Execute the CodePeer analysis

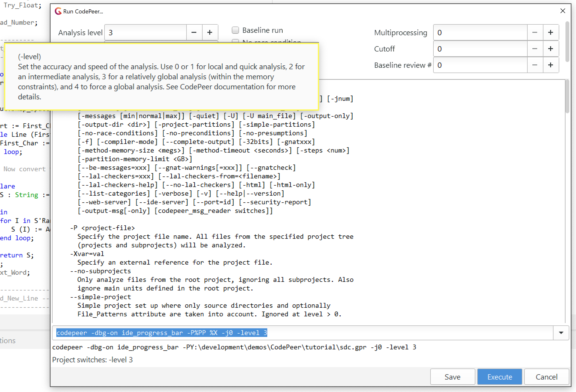point(500,377)
